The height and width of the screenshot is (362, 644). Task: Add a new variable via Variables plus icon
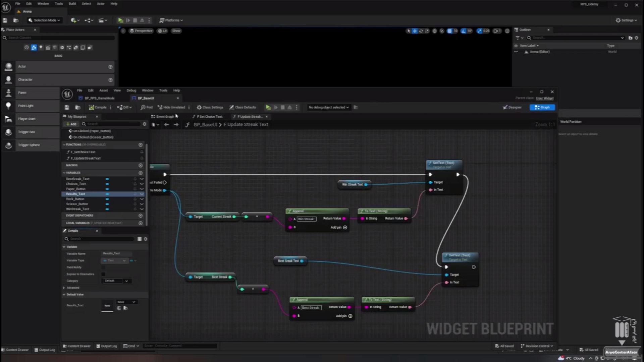click(141, 173)
